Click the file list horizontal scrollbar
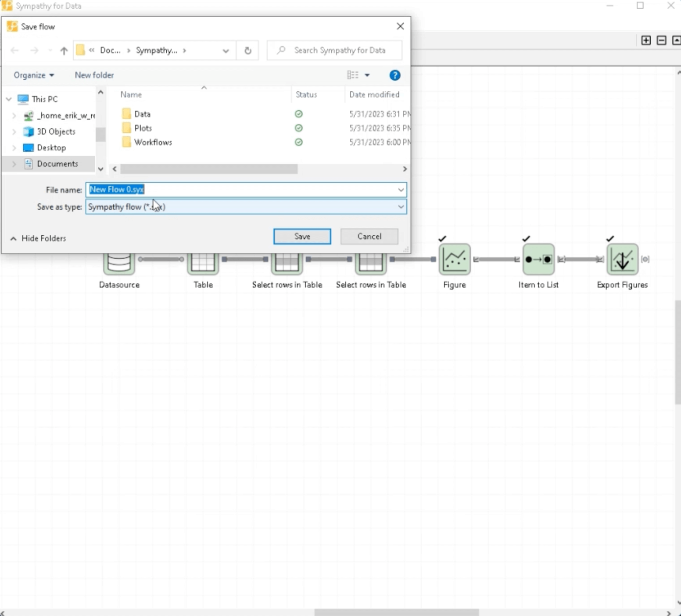The image size is (681, 616). pos(209,169)
